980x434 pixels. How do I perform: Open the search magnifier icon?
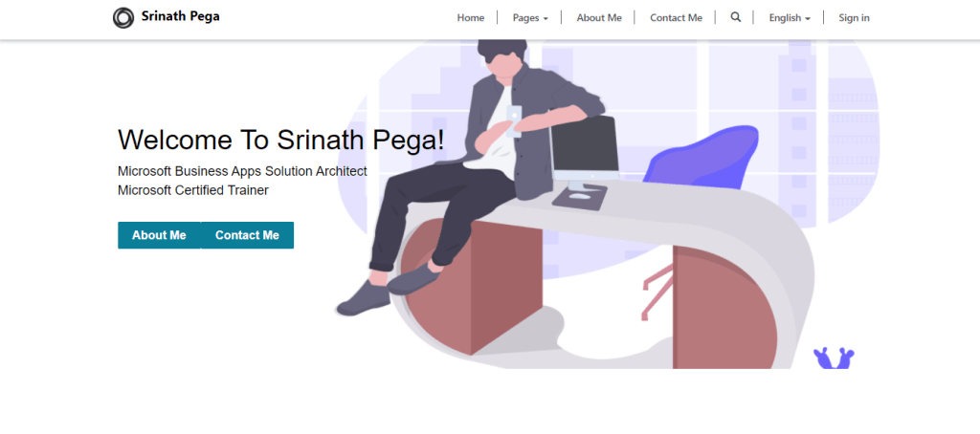click(x=736, y=17)
